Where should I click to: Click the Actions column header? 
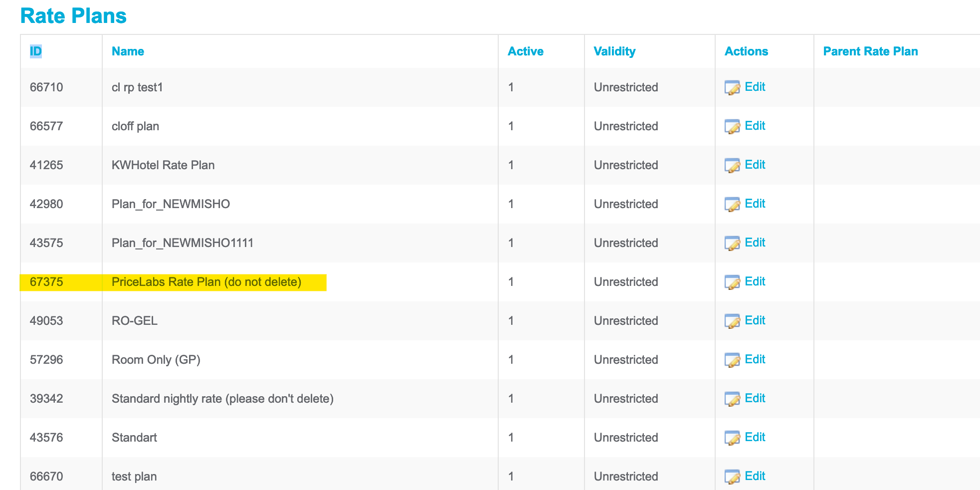pyautogui.click(x=746, y=51)
